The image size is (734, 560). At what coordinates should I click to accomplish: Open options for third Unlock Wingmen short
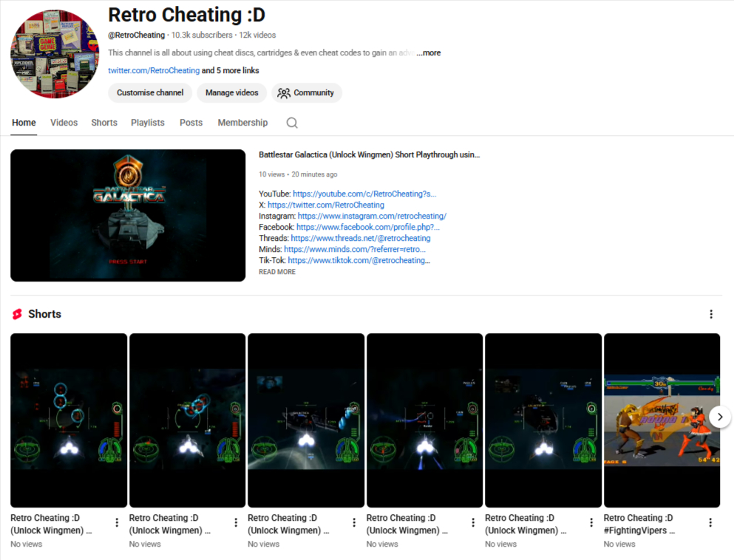pos(354,522)
